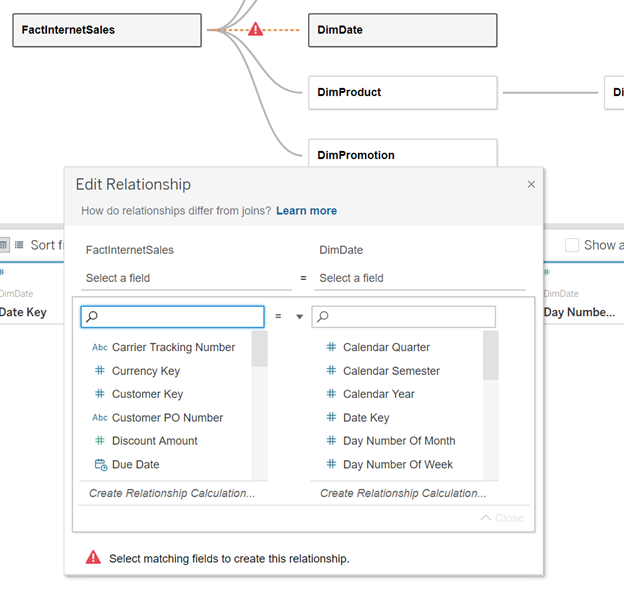Choose Calendar Quarter from DimDate list
Image resolution: width=624 pixels, height=590 pixels.
[x=386, y=348]
